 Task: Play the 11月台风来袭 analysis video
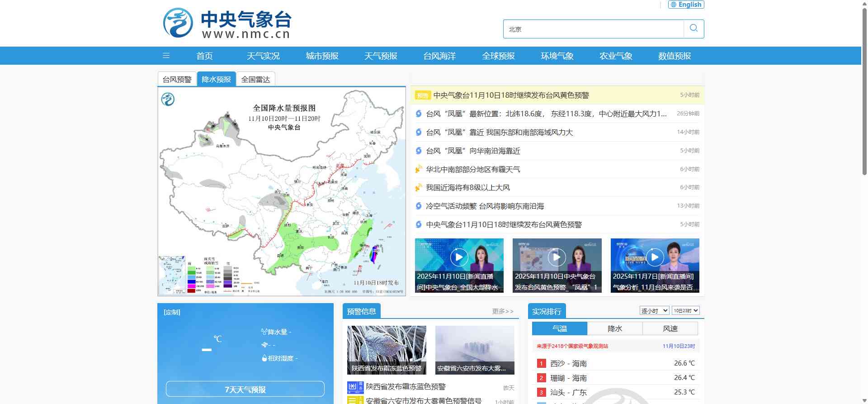[655, 257]
